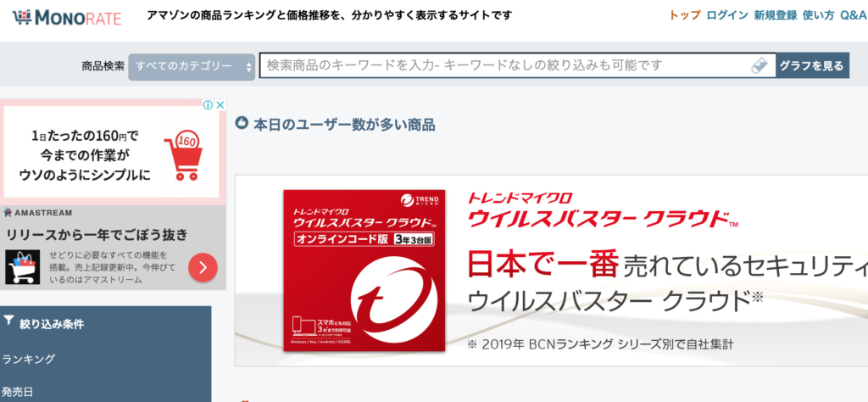Click the ad info icon on left banner
Image resolution: width=868 pixels, height=402 pixels.
click(x=209, y=104)
